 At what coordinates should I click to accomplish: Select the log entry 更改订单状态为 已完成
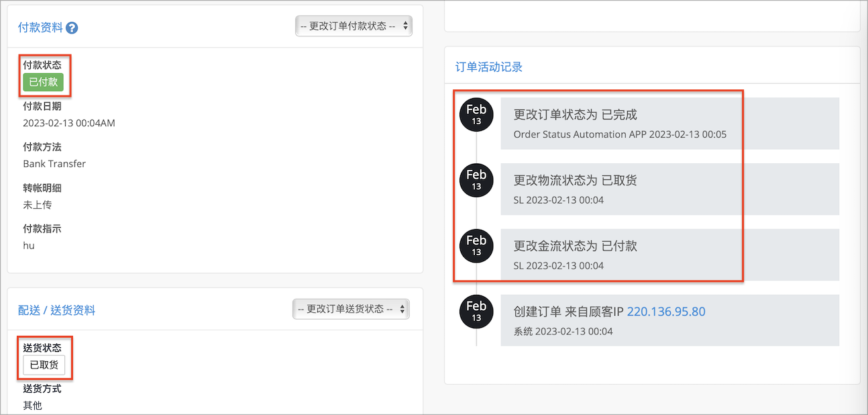[670, 124]
